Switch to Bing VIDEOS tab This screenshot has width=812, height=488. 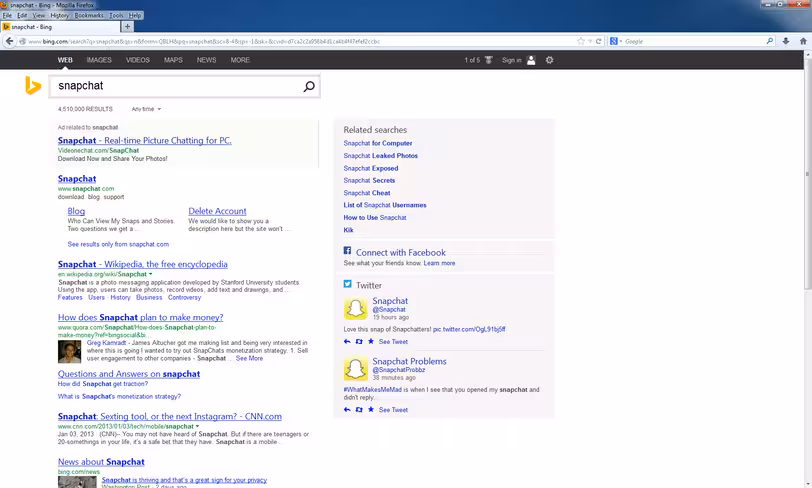138,60
